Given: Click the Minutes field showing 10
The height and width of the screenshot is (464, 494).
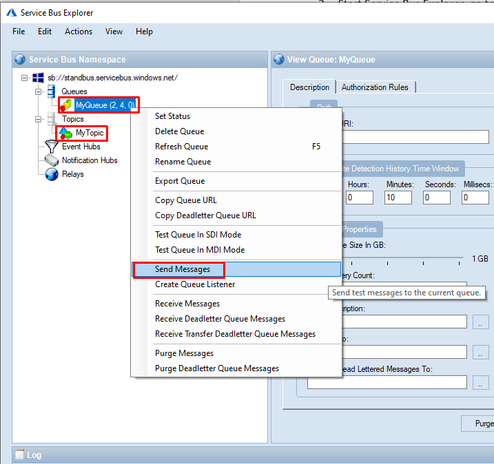Looking at the screenshot, I should pyautogui.click(x=398, y=197).
